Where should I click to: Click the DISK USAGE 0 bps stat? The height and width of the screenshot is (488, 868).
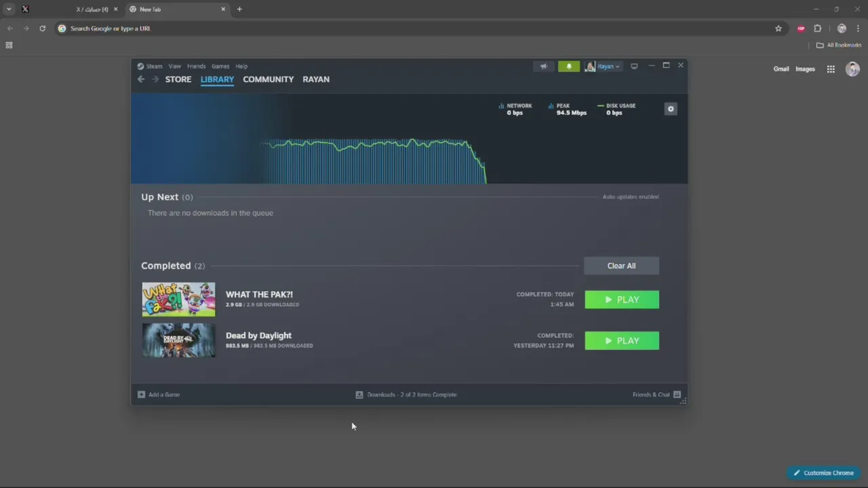(x=616, y=109)
